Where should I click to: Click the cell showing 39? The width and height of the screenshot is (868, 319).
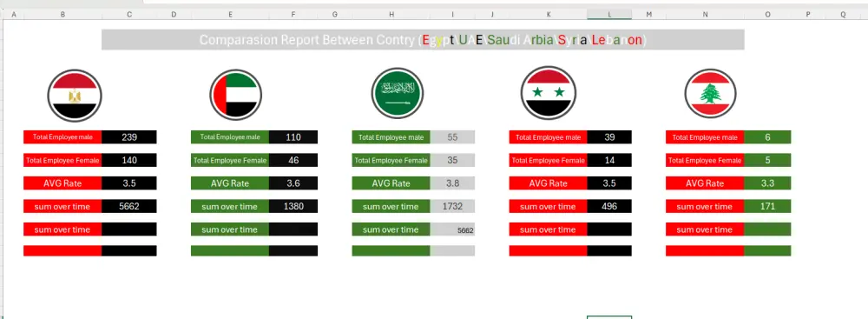609,137
